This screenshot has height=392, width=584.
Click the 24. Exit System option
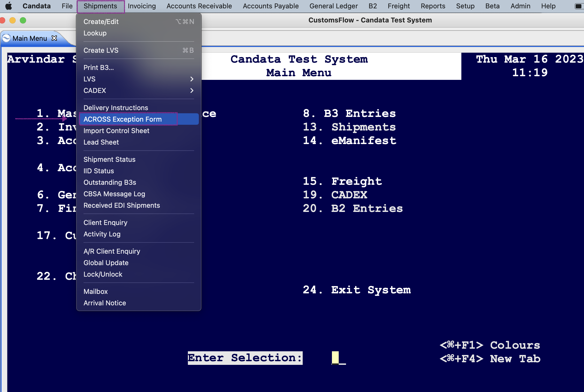357,290
